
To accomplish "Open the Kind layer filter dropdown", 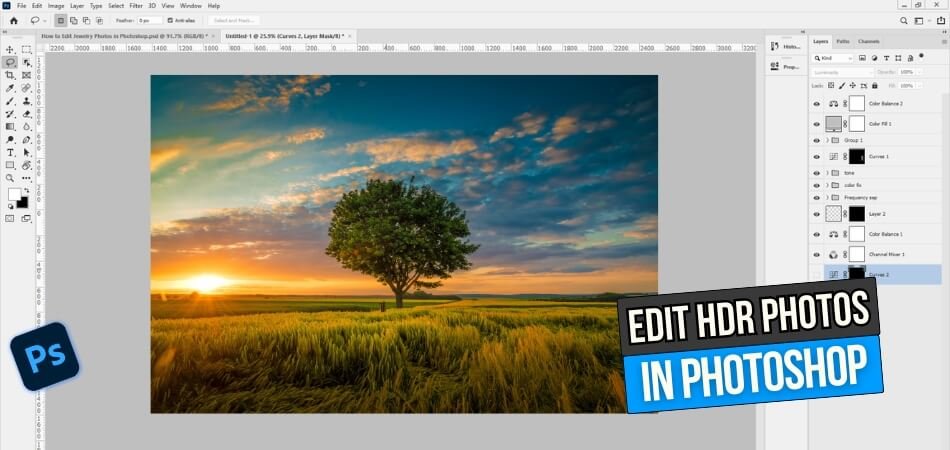I will pos(832,58).
